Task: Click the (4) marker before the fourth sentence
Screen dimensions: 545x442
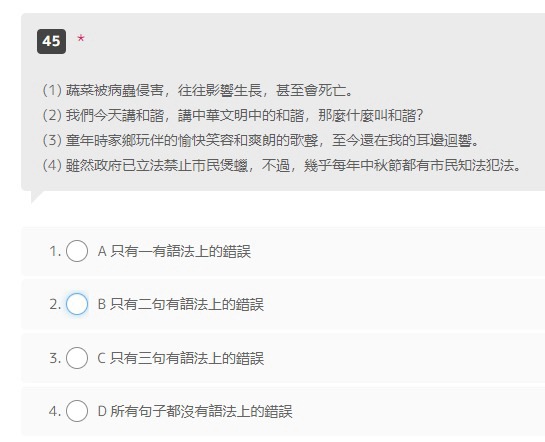Action: [x=52, y=165]
